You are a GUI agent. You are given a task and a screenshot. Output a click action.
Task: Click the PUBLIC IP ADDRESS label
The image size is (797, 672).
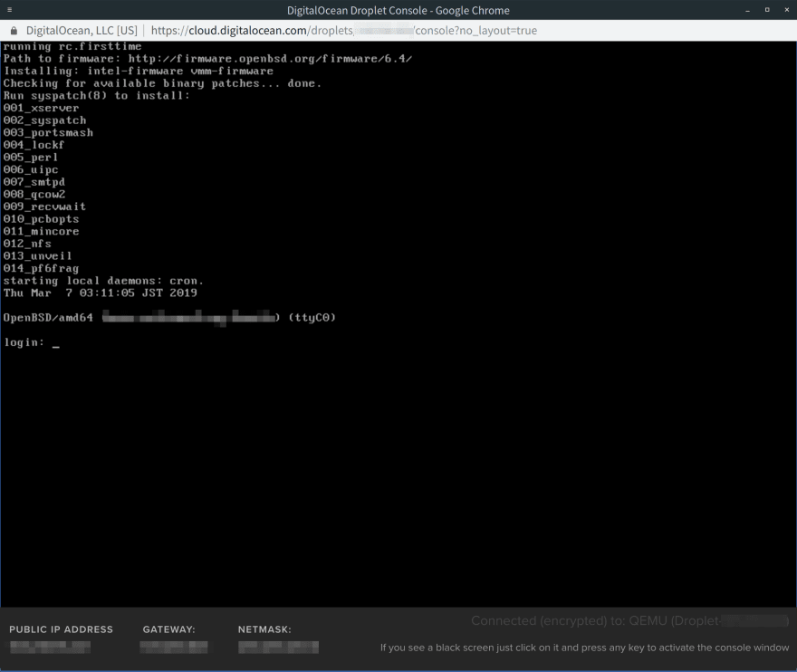coord(61,629)
